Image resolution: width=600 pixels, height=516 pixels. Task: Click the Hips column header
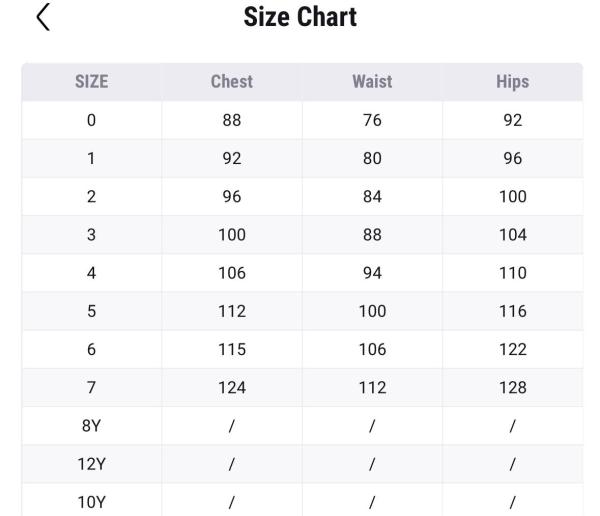tap(512, 82)
